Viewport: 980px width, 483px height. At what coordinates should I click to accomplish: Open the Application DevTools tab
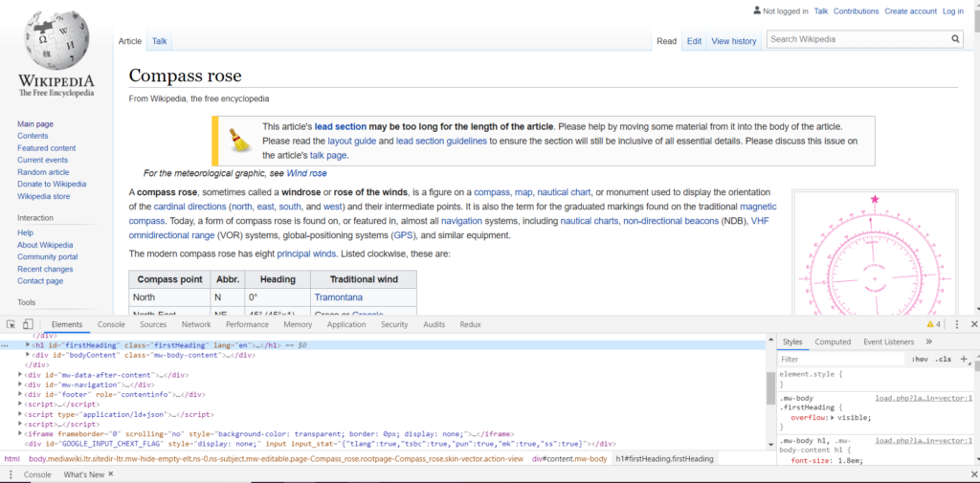tap(346, 324)
